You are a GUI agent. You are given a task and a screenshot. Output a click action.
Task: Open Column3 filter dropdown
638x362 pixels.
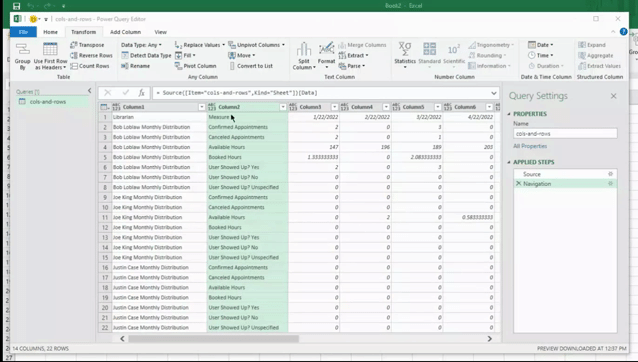[x=334, y=107]
